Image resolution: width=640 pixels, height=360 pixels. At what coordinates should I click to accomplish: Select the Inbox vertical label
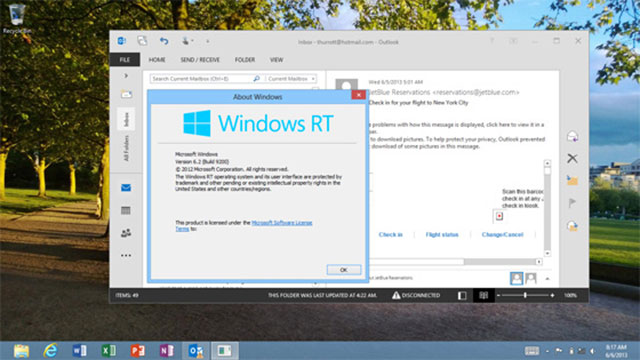pyautogui.click(x=126, y=119)
